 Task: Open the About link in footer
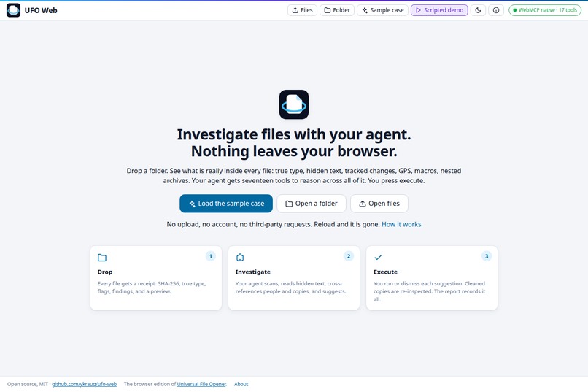[241, 384]
